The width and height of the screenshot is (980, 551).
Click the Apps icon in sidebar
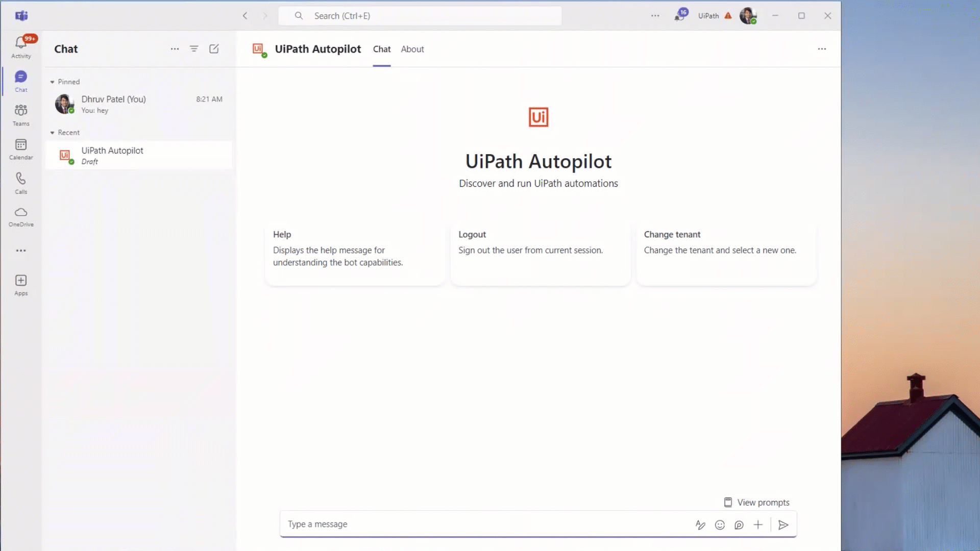coord(20,285)
